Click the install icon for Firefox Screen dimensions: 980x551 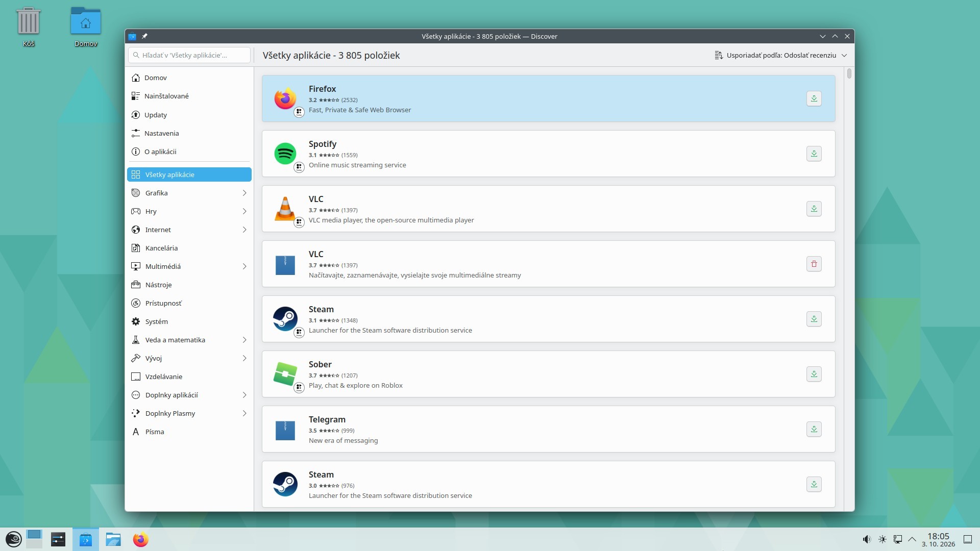point(814,98)
